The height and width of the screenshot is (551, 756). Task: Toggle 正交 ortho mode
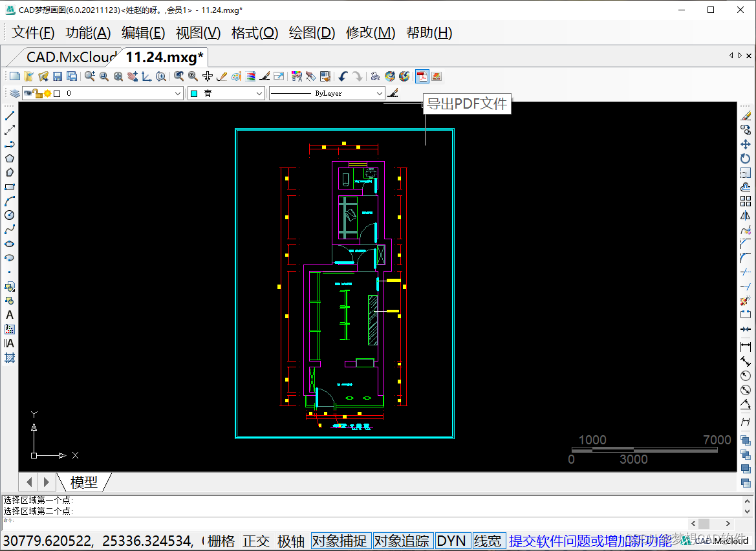coord(256,541)
